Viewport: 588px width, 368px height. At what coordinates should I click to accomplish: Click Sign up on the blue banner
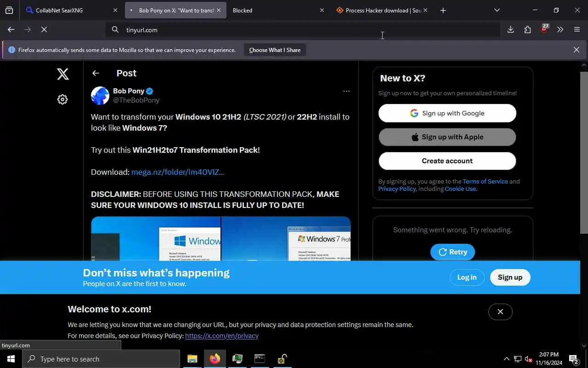tap(510, 277)
